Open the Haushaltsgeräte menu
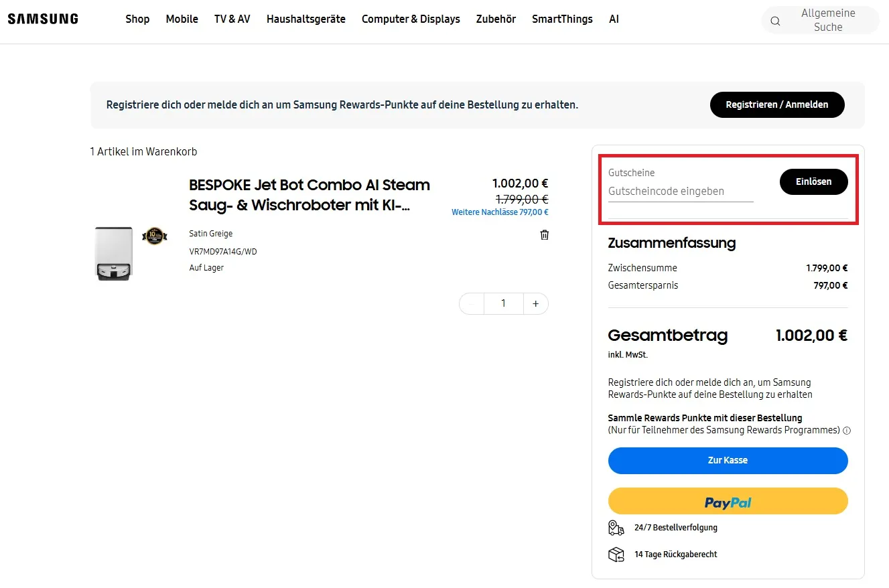This screenshot has height=588, width=889. [x=305, y=19]
